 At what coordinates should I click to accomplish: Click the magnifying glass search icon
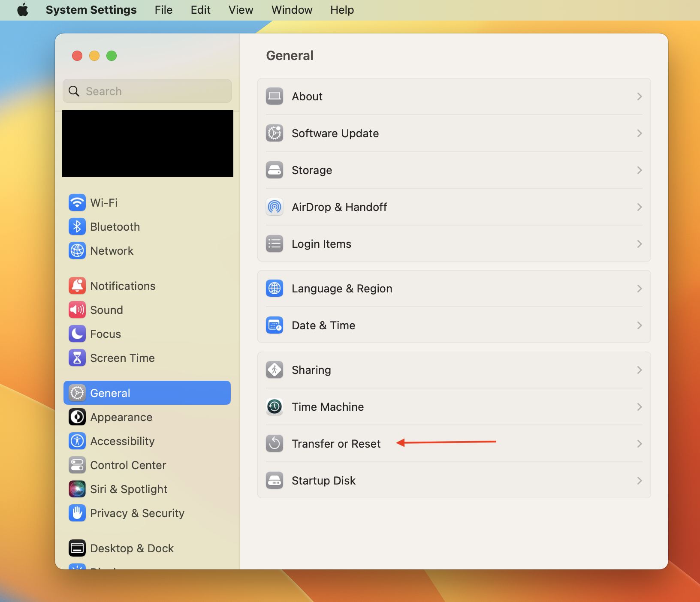(74, 91)
